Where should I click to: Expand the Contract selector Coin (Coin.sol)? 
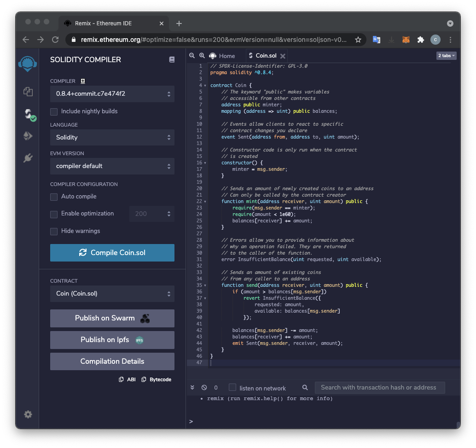[112, 294]
